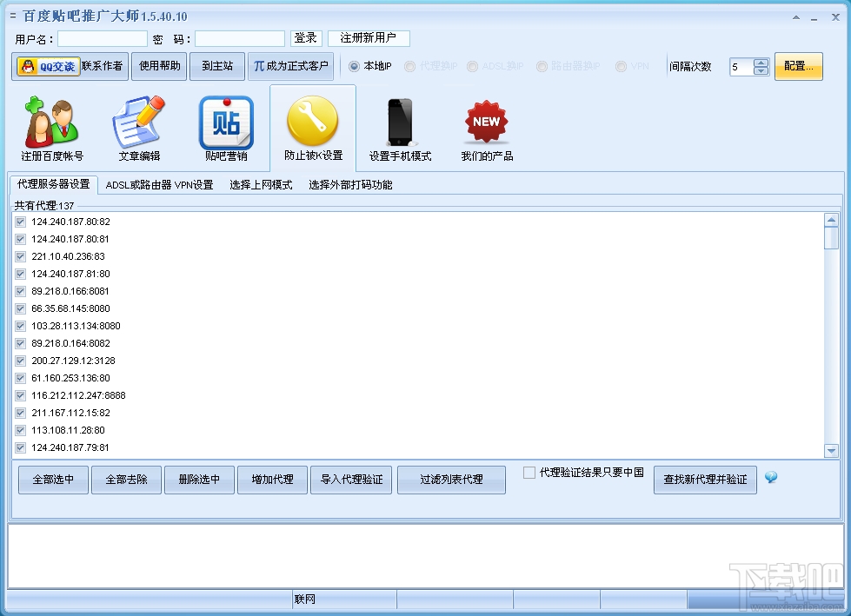Uncheck proxy 200.27.129.12:3128
851x616 pixels.
click(x=21, y=361)
